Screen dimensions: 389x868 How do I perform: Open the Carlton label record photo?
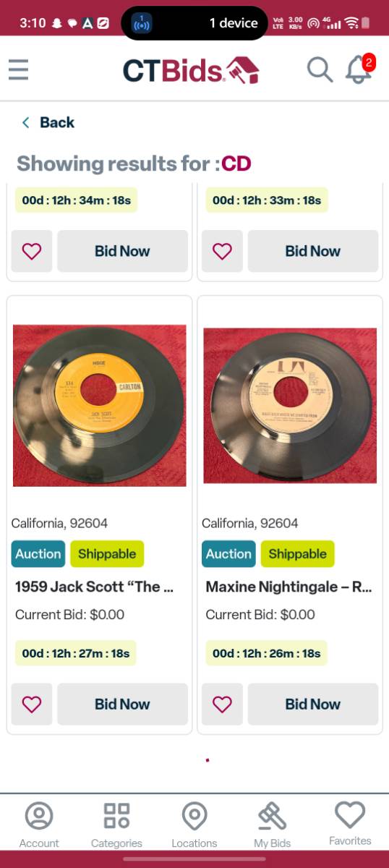100,405
